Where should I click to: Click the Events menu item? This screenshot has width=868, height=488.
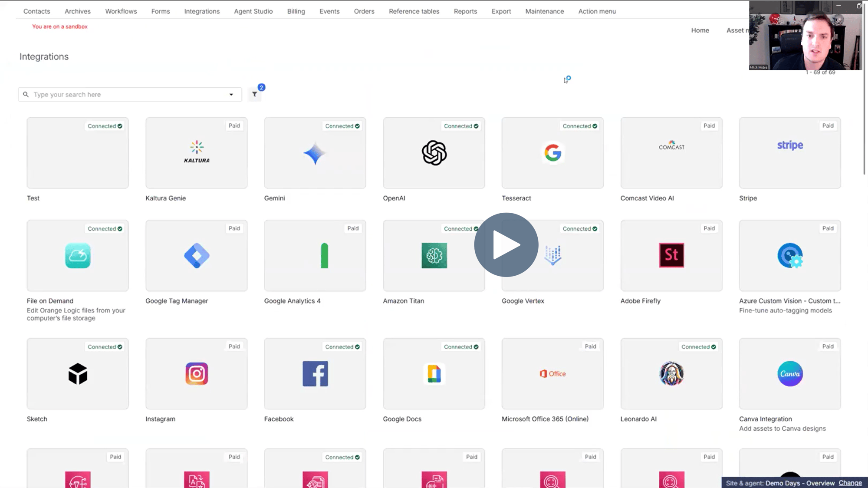tap(329, 11)
